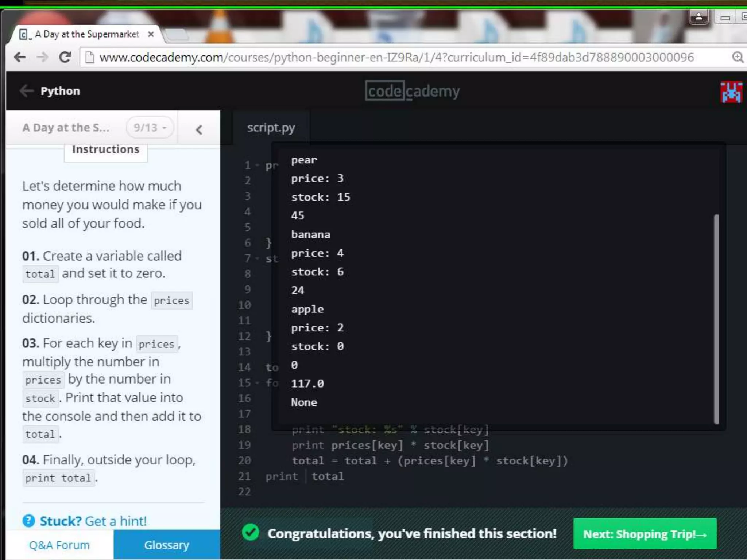This screenshot has height=560, width=747.
Task: Click the browser forward arrow
Action: (x=43, y=57)
